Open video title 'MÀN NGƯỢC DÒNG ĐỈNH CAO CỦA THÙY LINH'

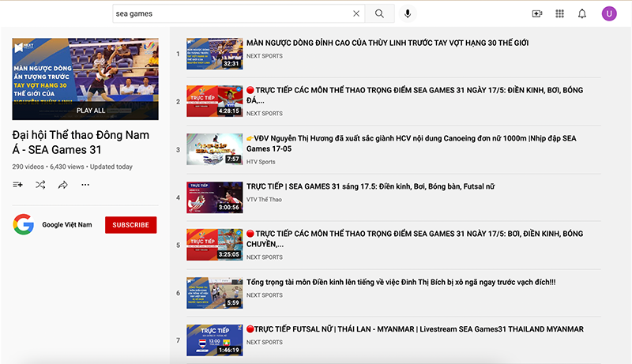click(x=387, y=43)
